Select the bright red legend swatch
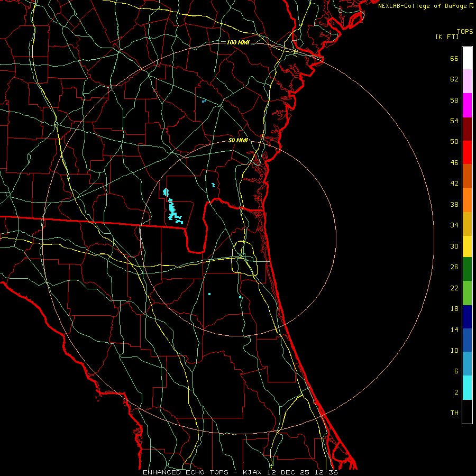Screen dimensions: 476x476 pyautogui.click(x=467, y=152)
